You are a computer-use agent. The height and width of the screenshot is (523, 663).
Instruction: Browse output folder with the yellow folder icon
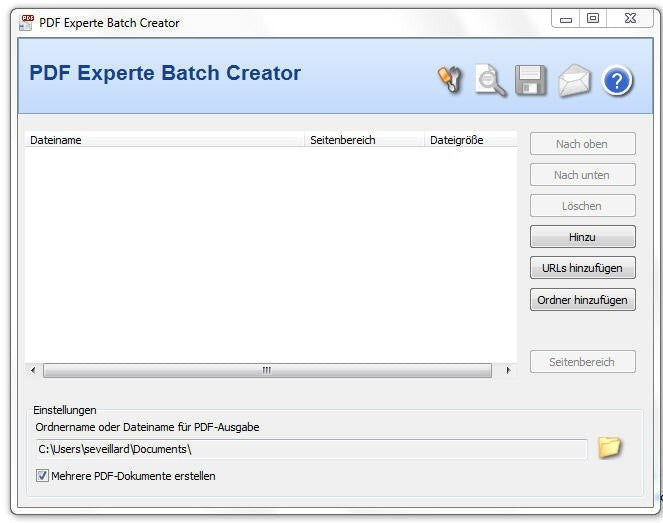tap(609, 448)
